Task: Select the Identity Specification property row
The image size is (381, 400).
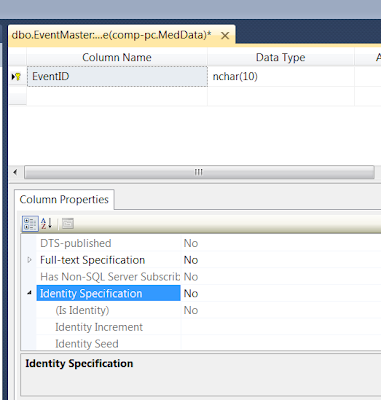Action: [108, 293]
